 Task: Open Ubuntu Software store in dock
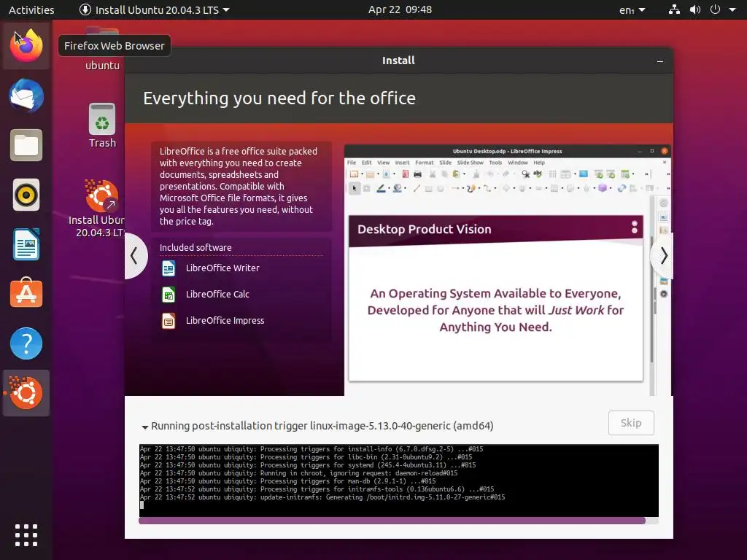click(26, 293)
